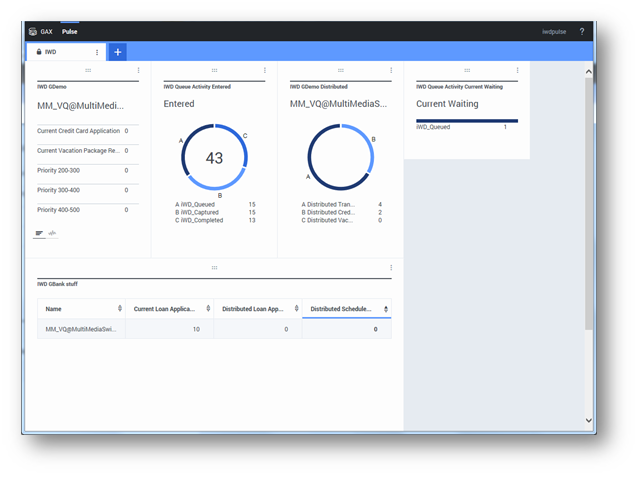Screen dimensions: 639x477
Task: Click the lock icon on IWD tab
Action: (x=39, y=52)
